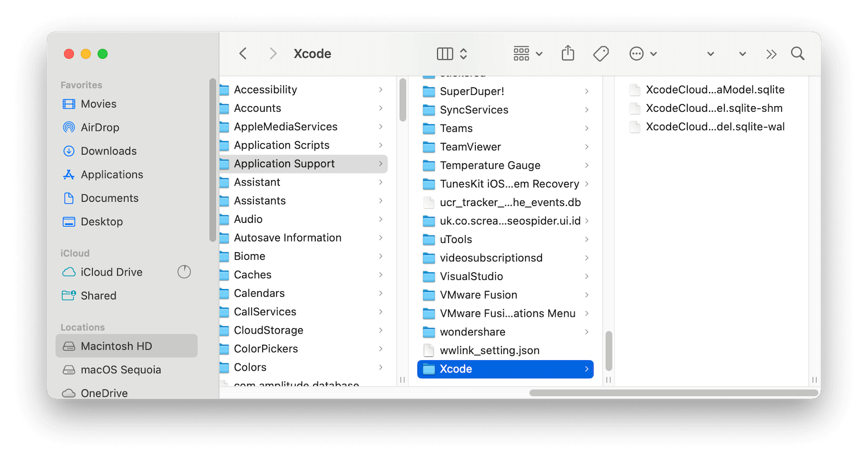Select the Application Scripts folder

(x=303, y=145)
